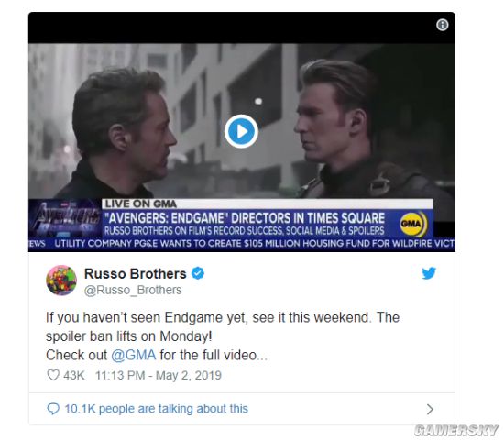Click the 43K likes count
The height and width of the screenshot is (441, 504).
coord(74,375)
